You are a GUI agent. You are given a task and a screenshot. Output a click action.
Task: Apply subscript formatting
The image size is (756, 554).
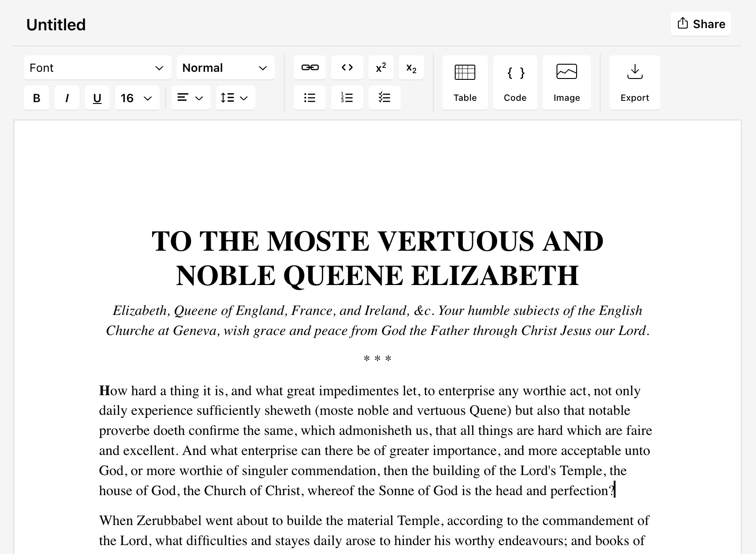pos(411,68)
